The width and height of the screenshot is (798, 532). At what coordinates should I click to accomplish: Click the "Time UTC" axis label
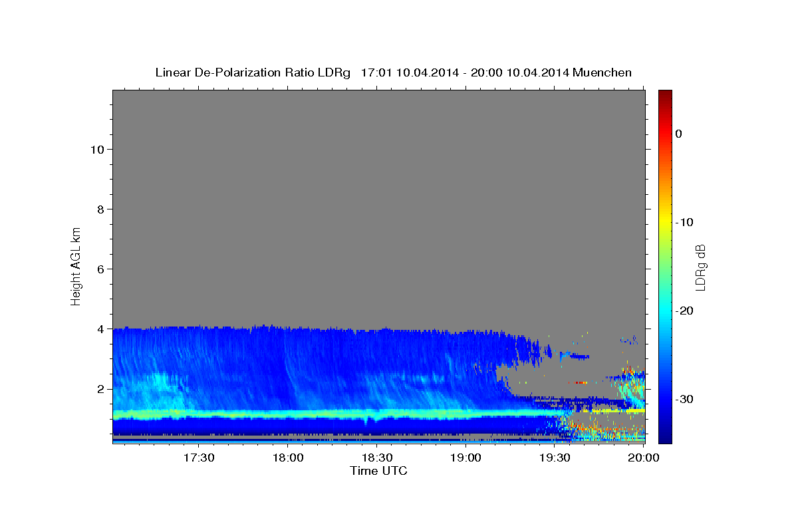point(378,471)
